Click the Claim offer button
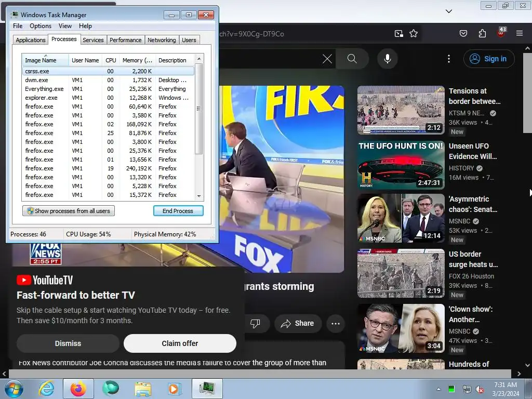The image size is (532, 399). (180, 343)
